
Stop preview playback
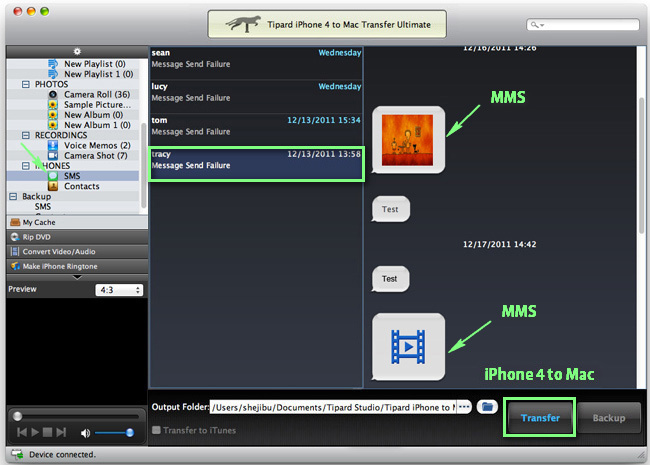coord(48,433)
